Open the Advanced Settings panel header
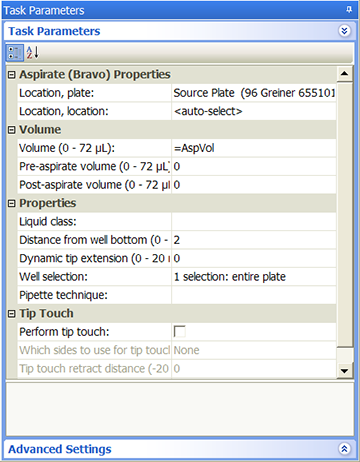360x462 pixels. (x=179, y=449)
